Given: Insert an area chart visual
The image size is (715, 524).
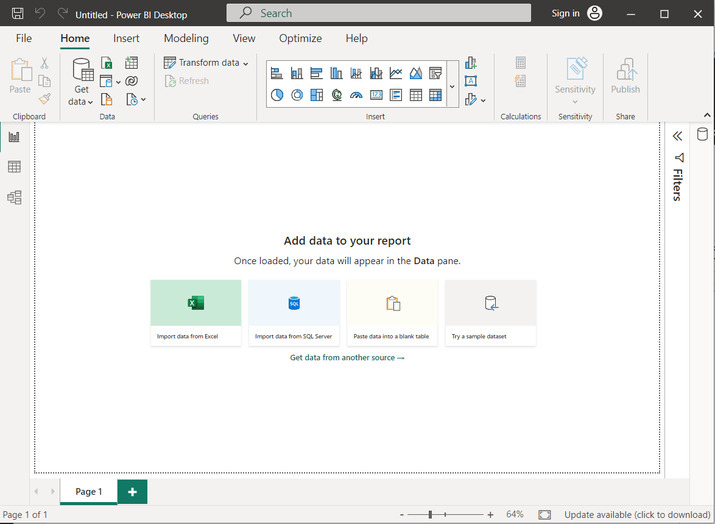Looking at the screenshot, I should 416,73.
